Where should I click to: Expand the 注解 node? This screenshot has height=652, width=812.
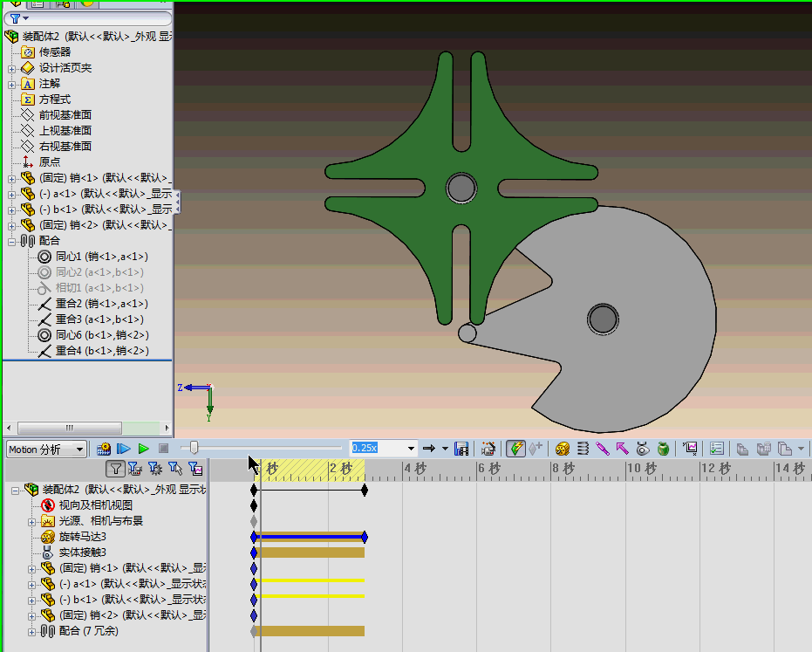click(x=11, y=84)
